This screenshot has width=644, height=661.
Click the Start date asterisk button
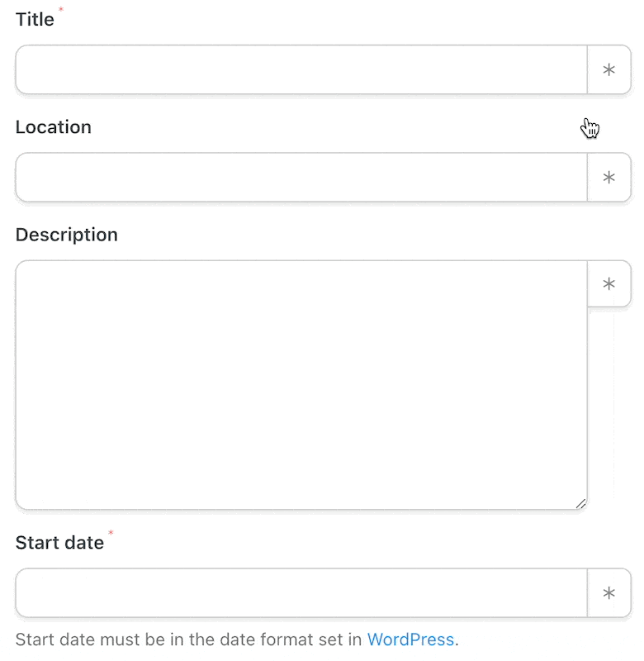609,592
